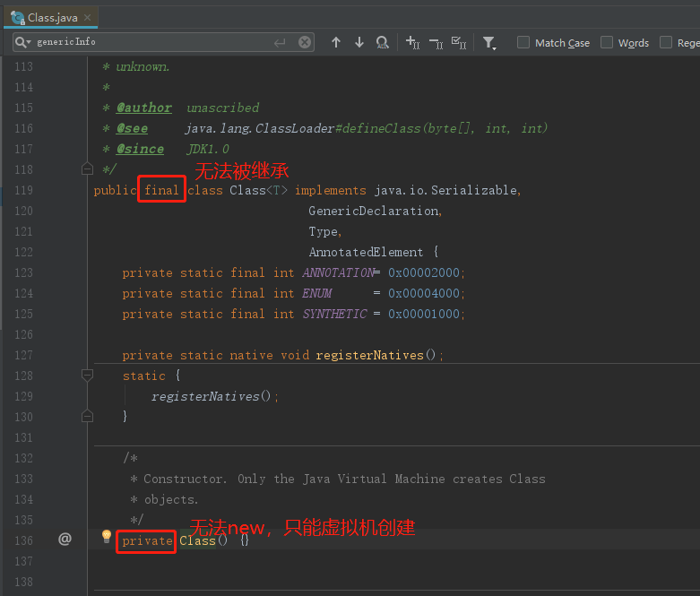The height and width of the screenshot is (596, 700).
Task: Click the ENUM constant
Action: (x=317, y=293)
